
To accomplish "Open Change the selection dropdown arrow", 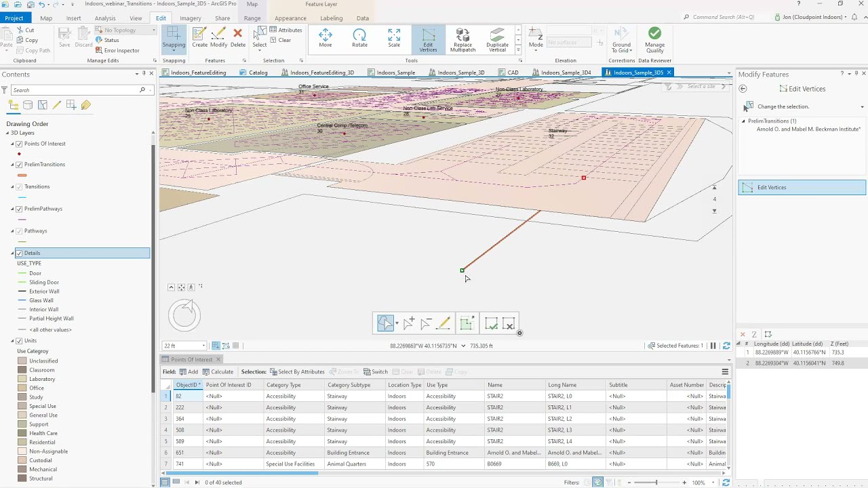I will click(862, 106).
